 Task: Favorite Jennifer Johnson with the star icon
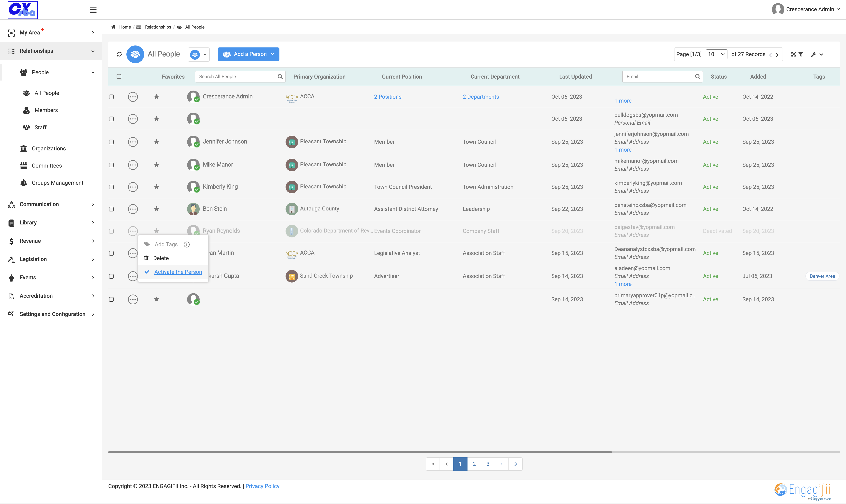(157, 142)
